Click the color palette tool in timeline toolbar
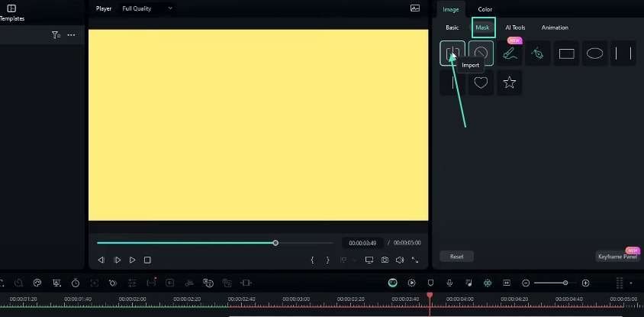The image size is (644, 317). coord(37,283)
